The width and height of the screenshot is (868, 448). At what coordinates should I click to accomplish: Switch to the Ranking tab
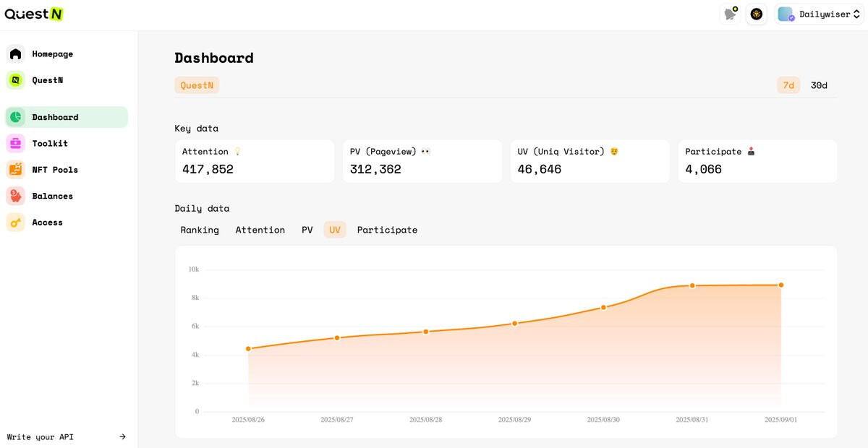click(200, 230)
